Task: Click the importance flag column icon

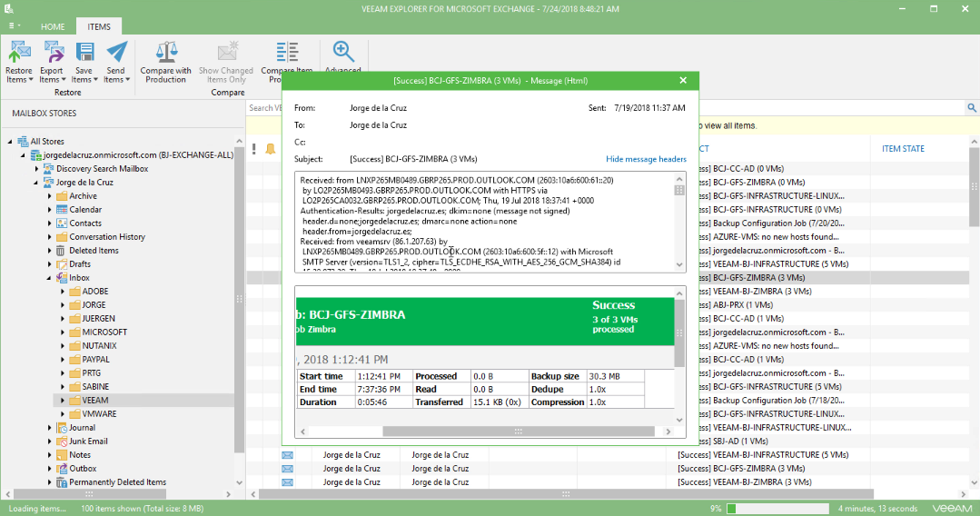Action: pos(253,149)
